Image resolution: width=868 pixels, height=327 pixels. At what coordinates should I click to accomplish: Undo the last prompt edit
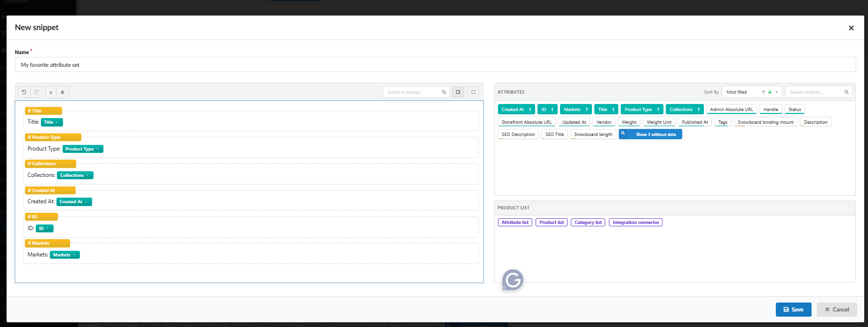click(24, 92)
